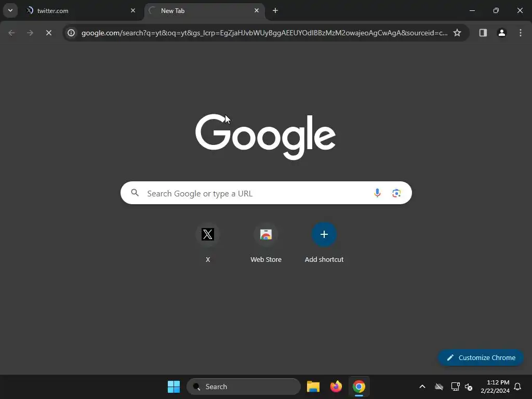Click the Google logo
Screen dimensions: 532x399
pyautogui.click(x=265, y=137)
